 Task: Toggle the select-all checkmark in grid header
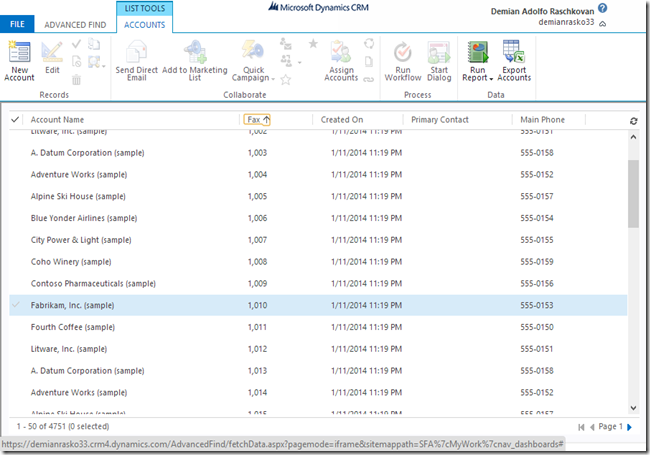tap(15, 120)
